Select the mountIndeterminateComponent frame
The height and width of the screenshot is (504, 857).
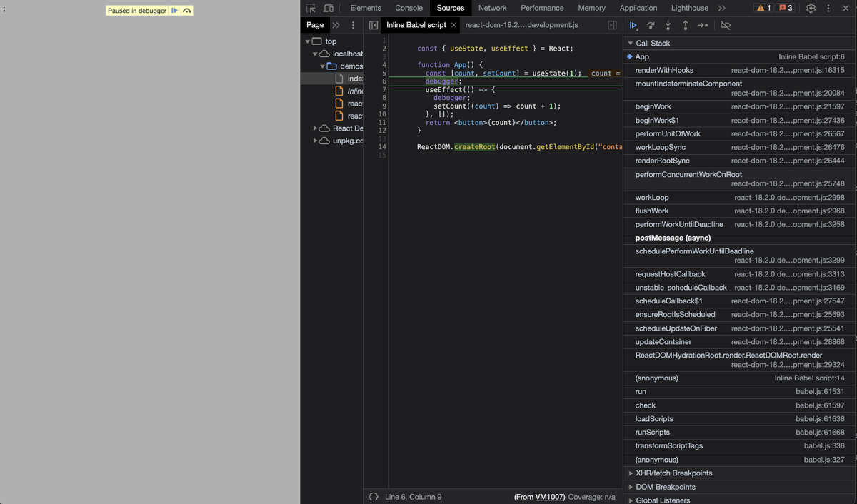click(739, 89)
